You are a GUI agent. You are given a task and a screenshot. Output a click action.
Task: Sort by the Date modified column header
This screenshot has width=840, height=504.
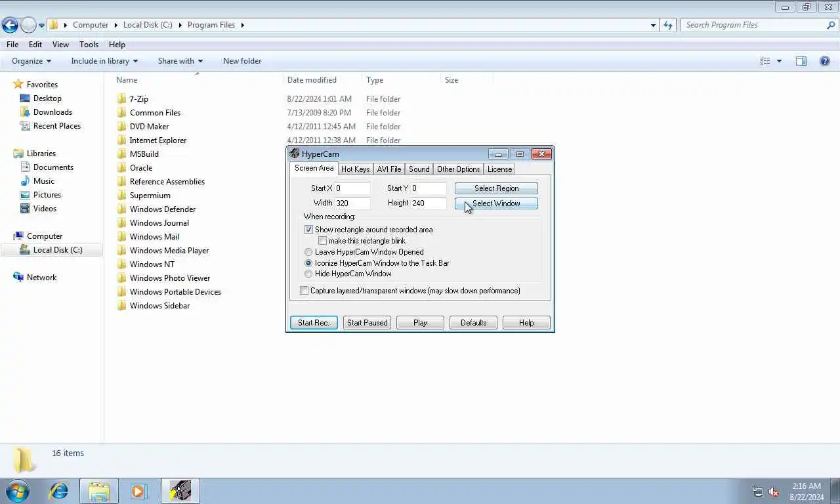tap(322, 80)
